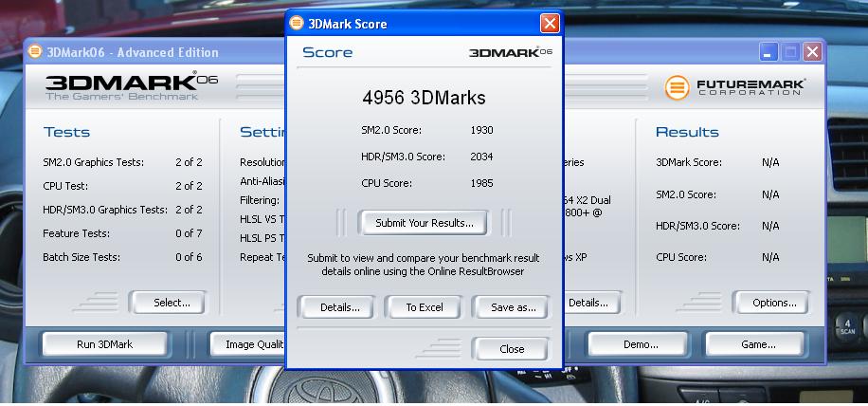The height and width of the screenshot is (406, 868).
Task: Click Save as button
Action: (514, 307)
